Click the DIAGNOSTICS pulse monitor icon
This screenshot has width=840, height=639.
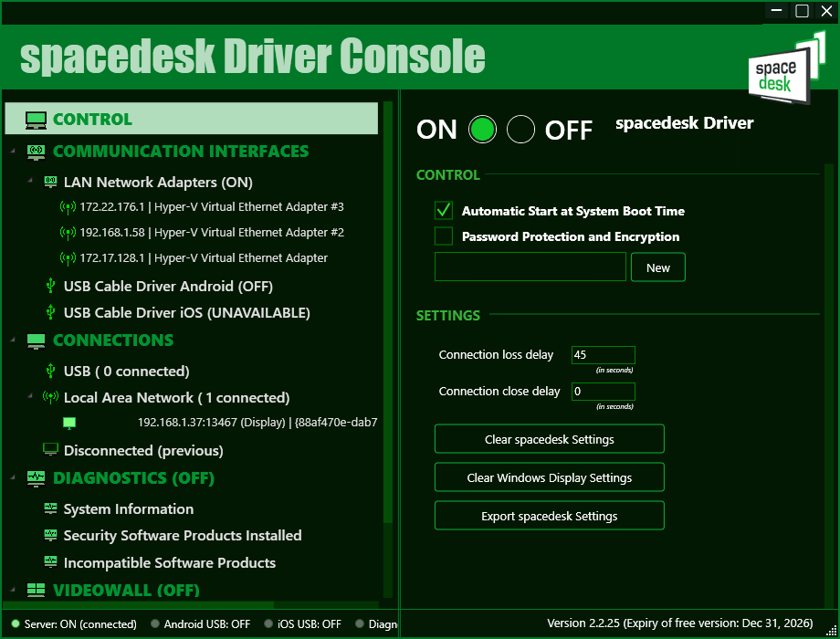[x=36, y=478]
